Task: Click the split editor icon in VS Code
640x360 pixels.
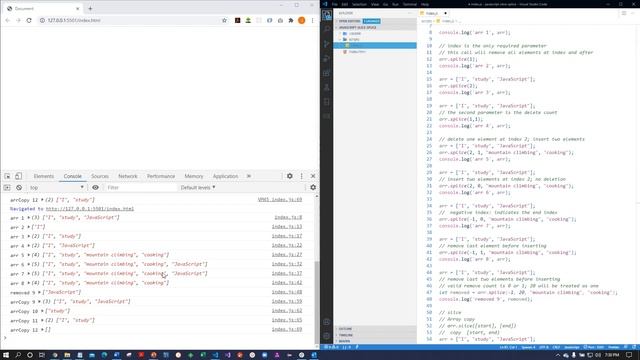Action: click(624, 13)
